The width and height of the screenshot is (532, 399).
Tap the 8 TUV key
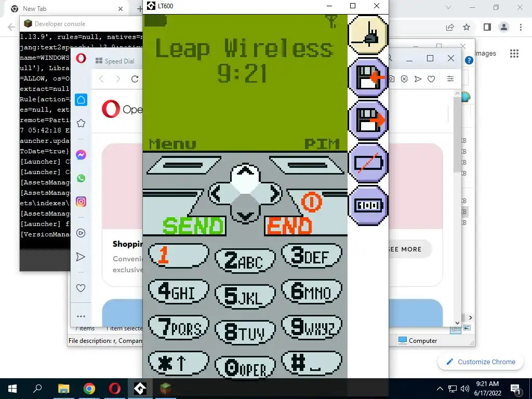point(245,332)
